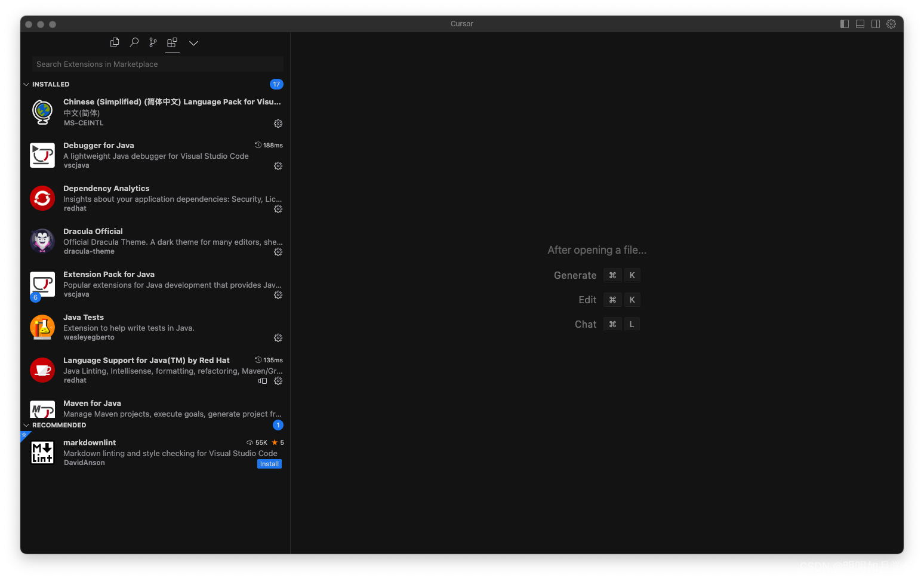Select the Extension Pack for Java title
Image resolution: width=924 pixels, height=579 pixels.
coord(109,274)
